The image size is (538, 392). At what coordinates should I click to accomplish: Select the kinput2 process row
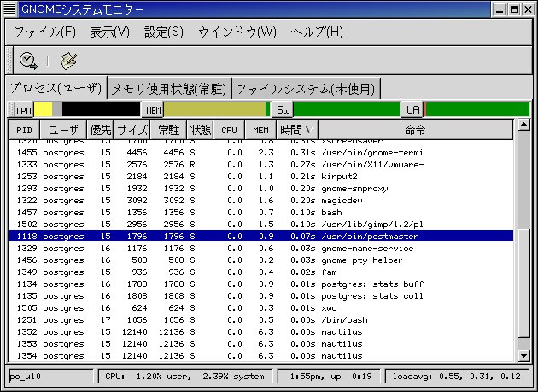click(x=260, y=177)
